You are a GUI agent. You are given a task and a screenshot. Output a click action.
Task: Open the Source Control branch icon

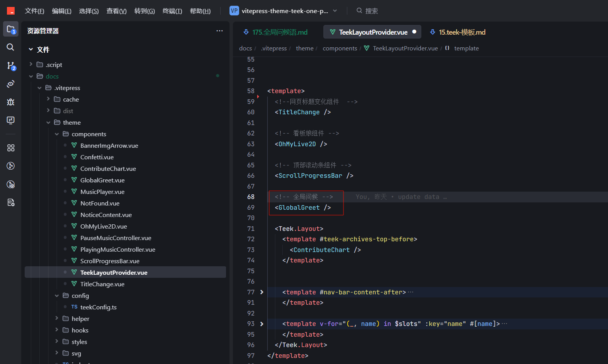pyautogui.click(x=11, y=66)
